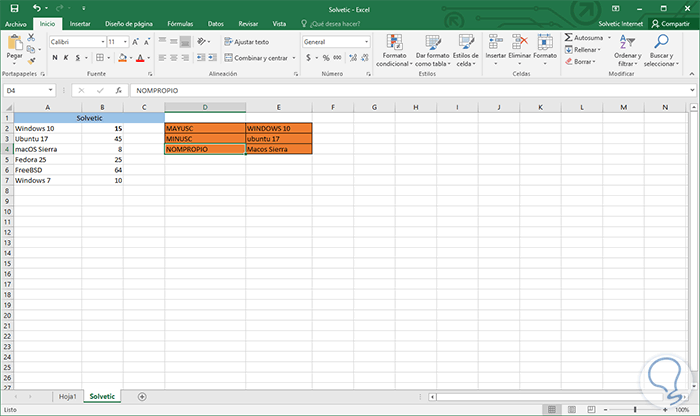The width and height of the screenshot is (700, 416).
Task: Open the Hoja1 sheet tab
Action: (67, 396)
